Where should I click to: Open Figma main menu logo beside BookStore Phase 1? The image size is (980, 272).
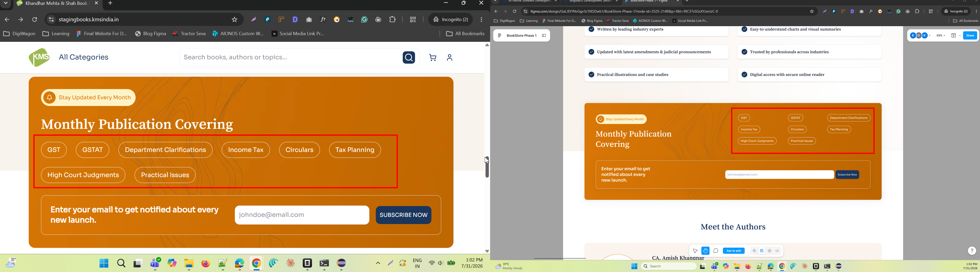click(500, 35)
